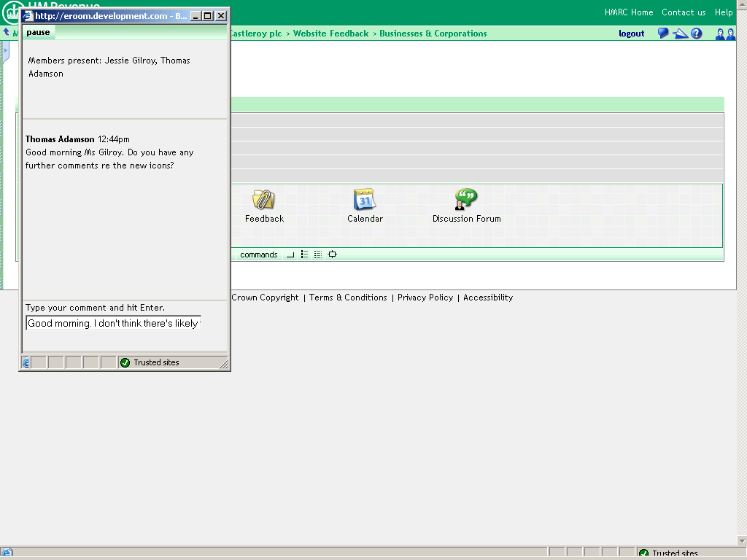Switch to large icon view in commands bar
Screen dimensions: 747x560
tap(290, 254)
